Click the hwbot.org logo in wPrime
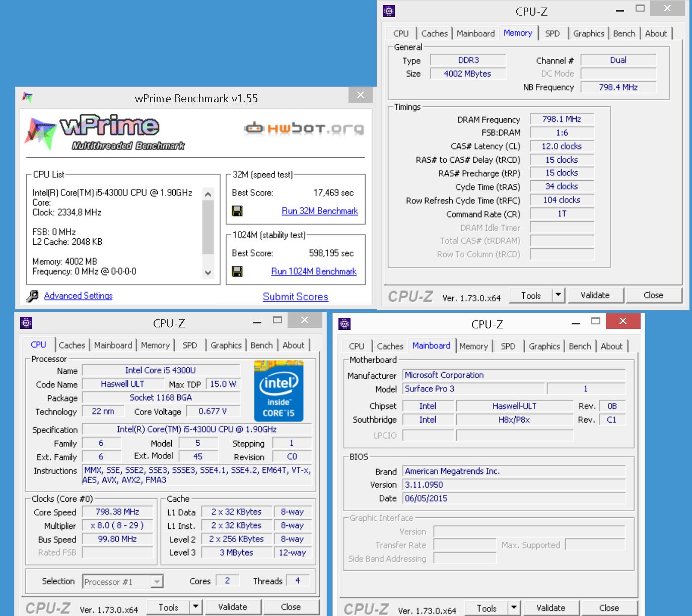Screen dimensions: 692x616 click(x=304, y=128)
